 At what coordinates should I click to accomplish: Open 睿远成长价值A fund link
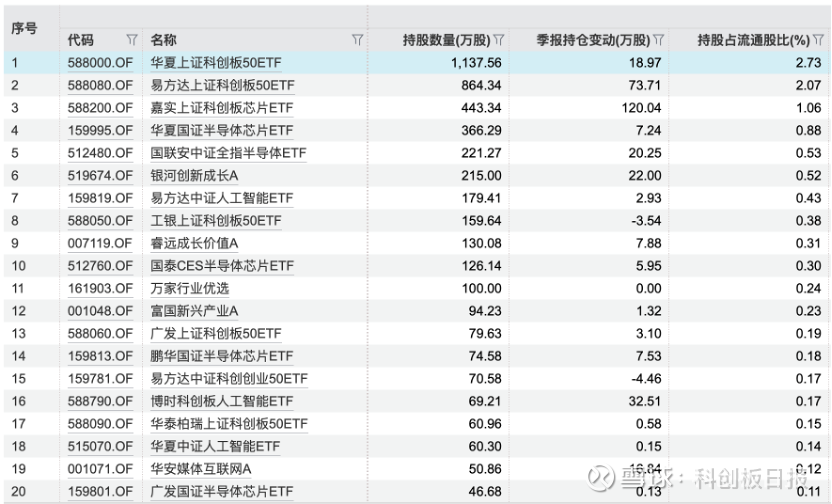tap(194, 243)
